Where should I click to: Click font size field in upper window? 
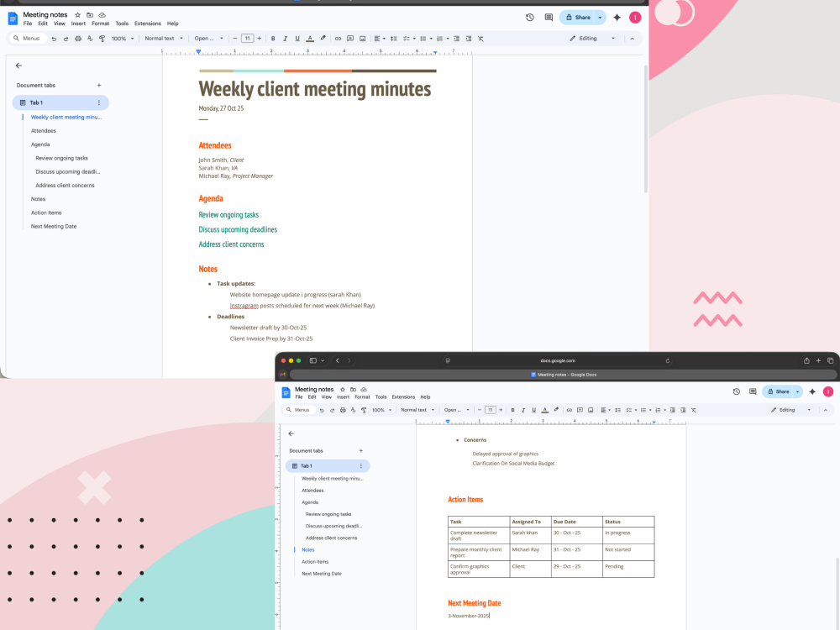pyautogui.click(x=247, y=39)
